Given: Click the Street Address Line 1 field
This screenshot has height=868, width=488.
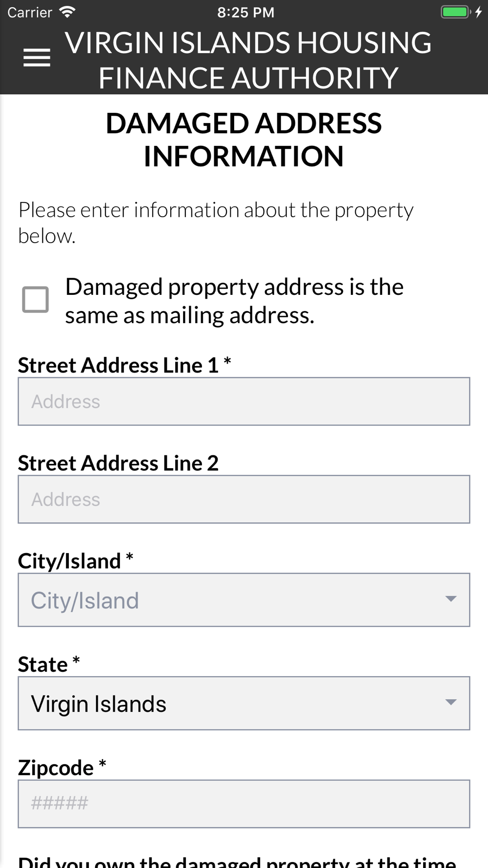Looking at the screenshot, I should 244,401.
